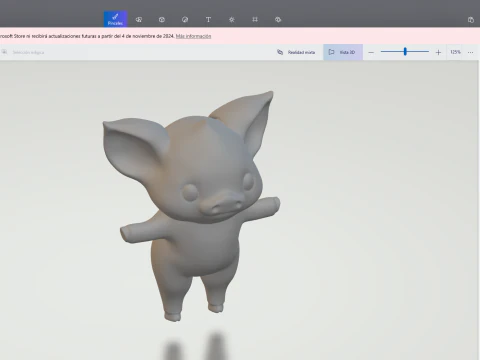
Task: Select the Pinceles brushes tool
Action: [115, 19]
